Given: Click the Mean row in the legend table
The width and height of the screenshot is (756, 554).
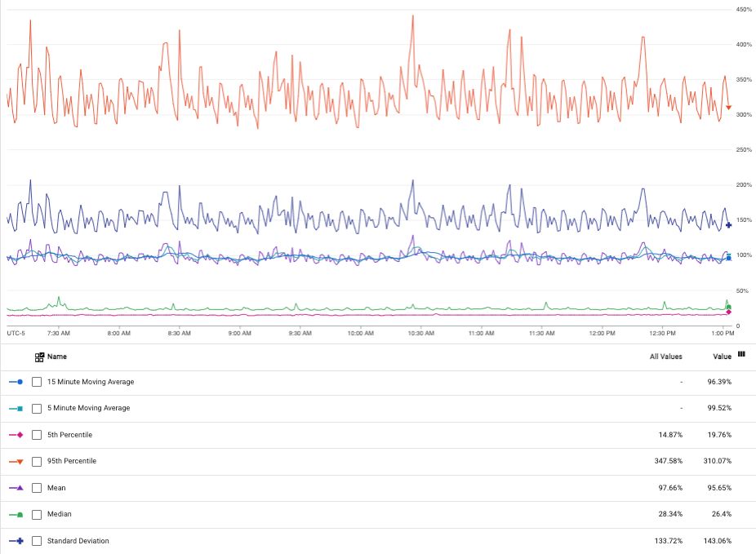Looking at the screenshot, I should pyautogui.click(x=327, y=487).
